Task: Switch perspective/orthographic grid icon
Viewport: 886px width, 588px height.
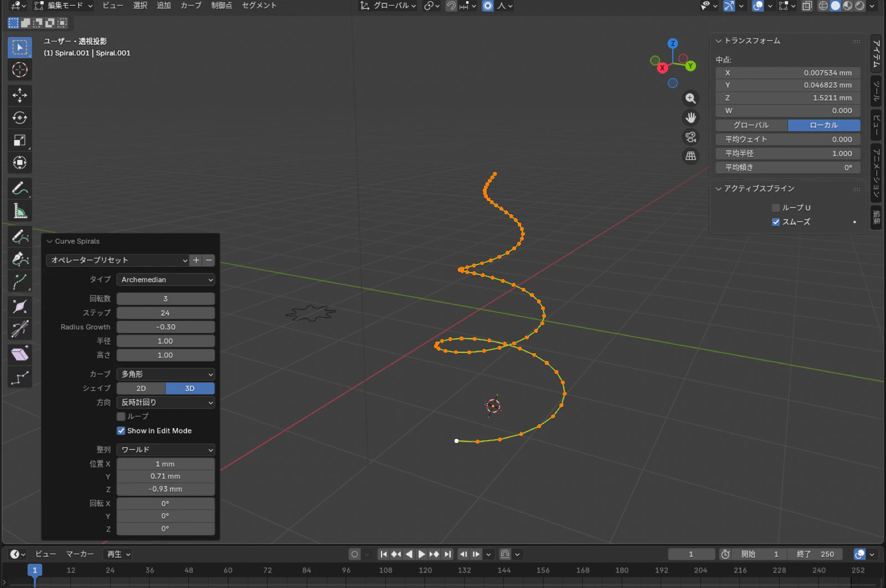Action: tap(691, 156)
